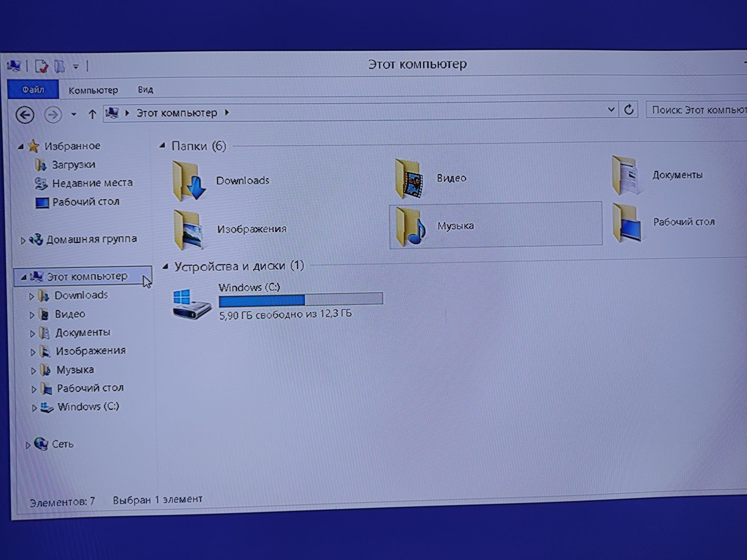Open the Компьютер ribbon tab
The width and height of the screenshot is (747, 560).
pyautogui.click(x=93, y=90)
